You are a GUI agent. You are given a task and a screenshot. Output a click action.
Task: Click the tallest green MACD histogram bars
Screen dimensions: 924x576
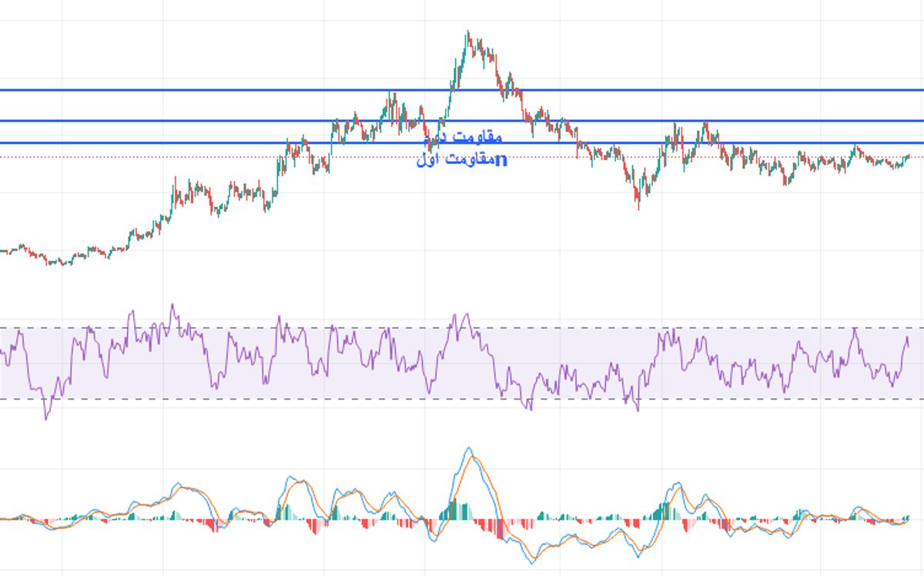(x=454, y=509)
